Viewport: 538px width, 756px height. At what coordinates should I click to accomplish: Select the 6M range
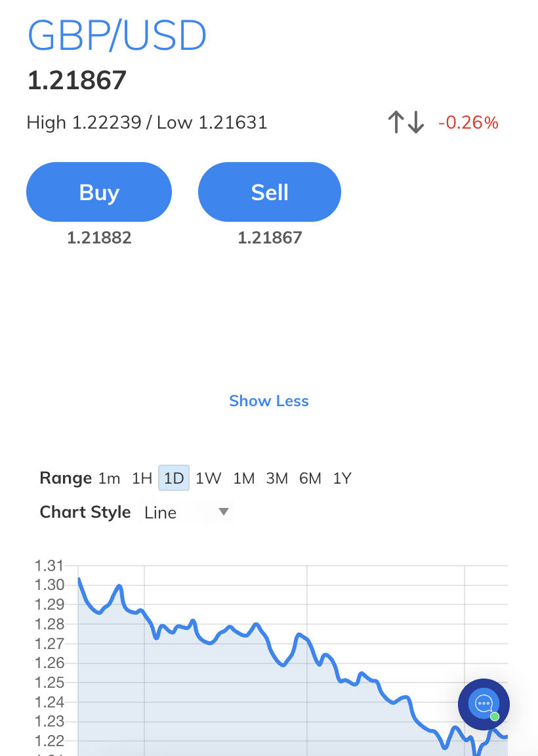(x=310, y=478)
